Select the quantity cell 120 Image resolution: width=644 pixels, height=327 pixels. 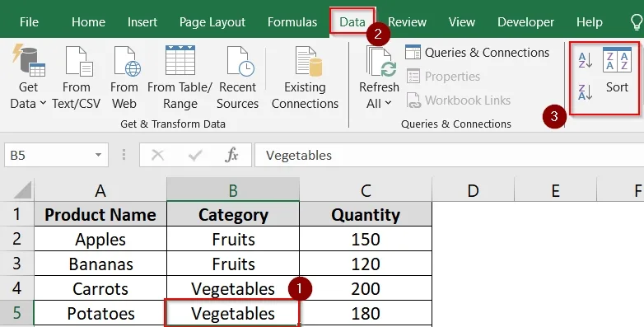[366, 264]
